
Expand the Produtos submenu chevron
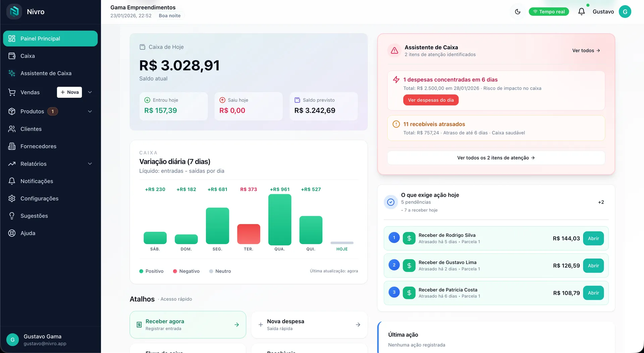click(x=90, y=112)
